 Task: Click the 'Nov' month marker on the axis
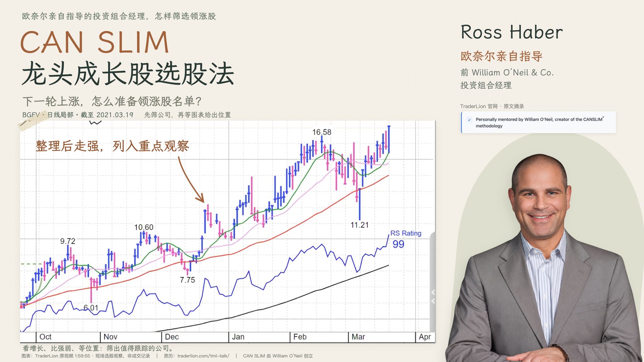pyautogui.click(x=110, y=337)
